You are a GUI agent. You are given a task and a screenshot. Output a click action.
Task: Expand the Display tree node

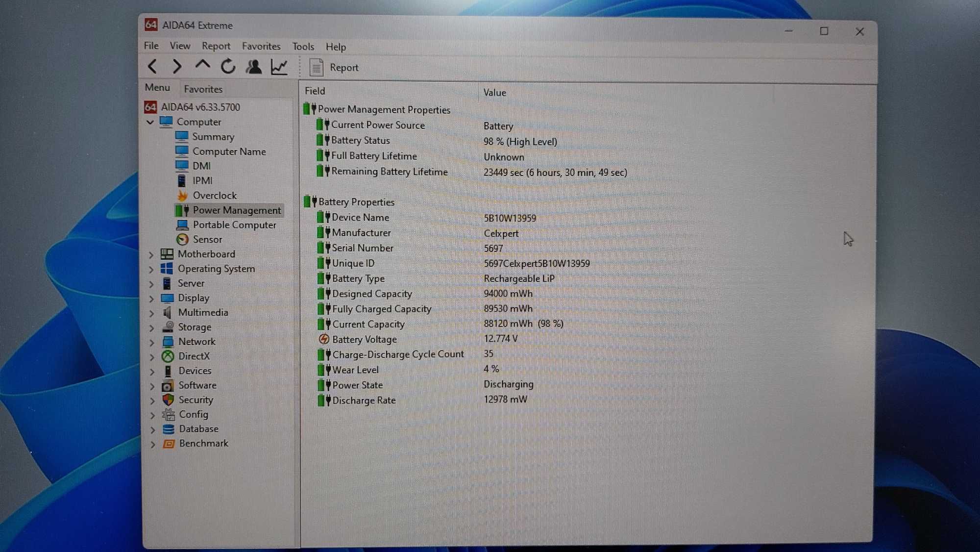(x=151, y=299)
